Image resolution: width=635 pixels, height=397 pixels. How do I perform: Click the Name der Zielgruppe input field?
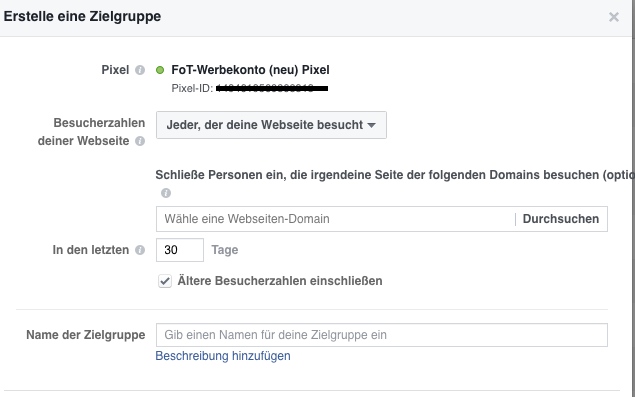point(381,335)
